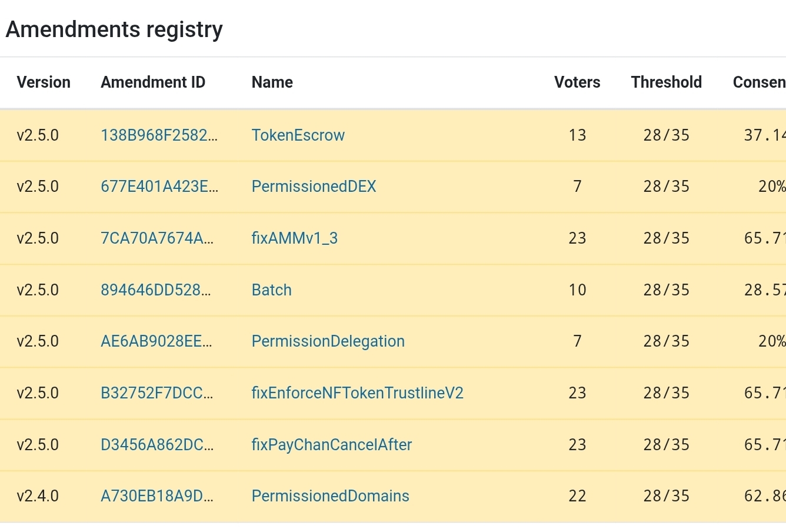Click threshold 28/35 in fixAMMv1_3 row
The image size is (786, 532).
coord(667,238)
